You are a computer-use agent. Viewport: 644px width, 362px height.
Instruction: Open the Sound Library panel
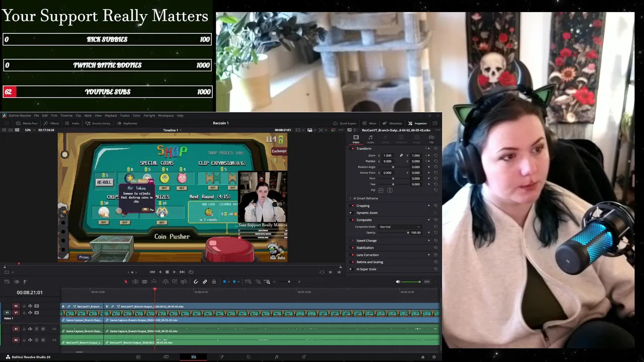click(98, 123)
